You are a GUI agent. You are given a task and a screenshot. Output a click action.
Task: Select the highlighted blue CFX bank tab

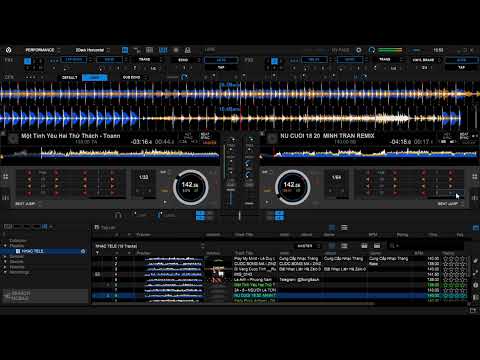(x=95, y=77)
